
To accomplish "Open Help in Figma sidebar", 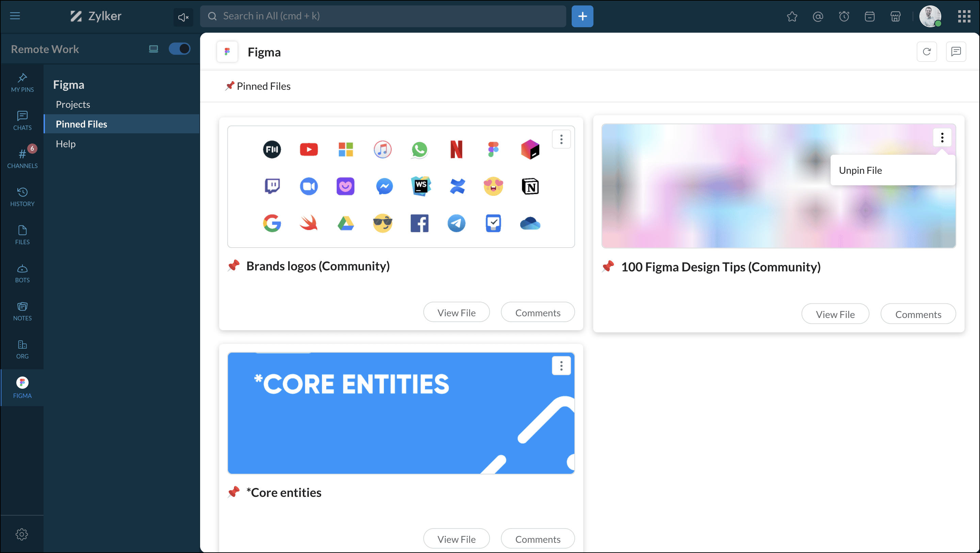I will click(65, 144).
